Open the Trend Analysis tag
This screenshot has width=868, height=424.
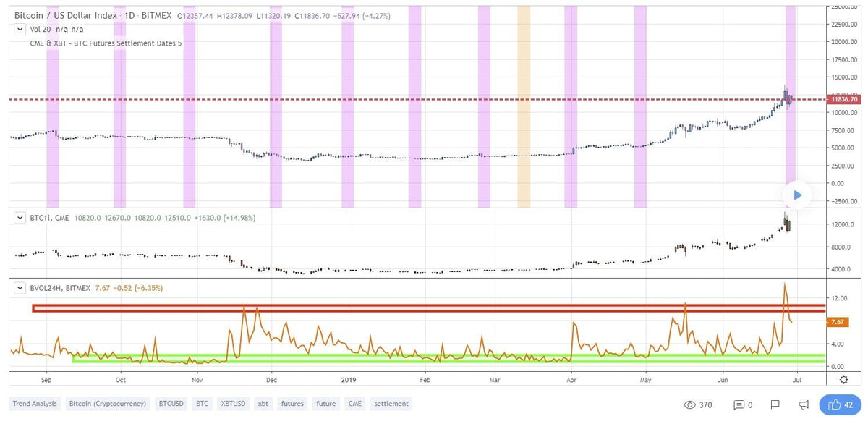coord(34,403)
